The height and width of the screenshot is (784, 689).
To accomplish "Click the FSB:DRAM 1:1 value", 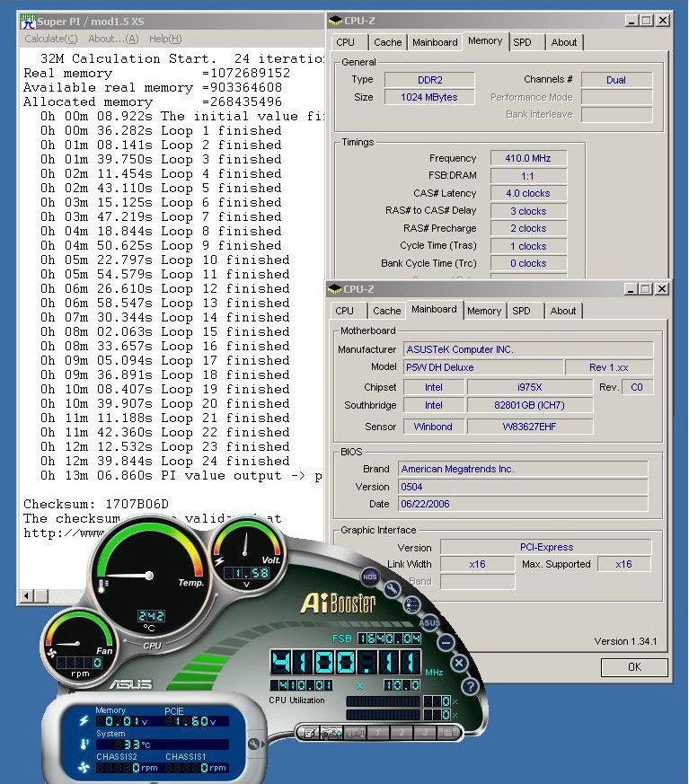I will 528,176.
